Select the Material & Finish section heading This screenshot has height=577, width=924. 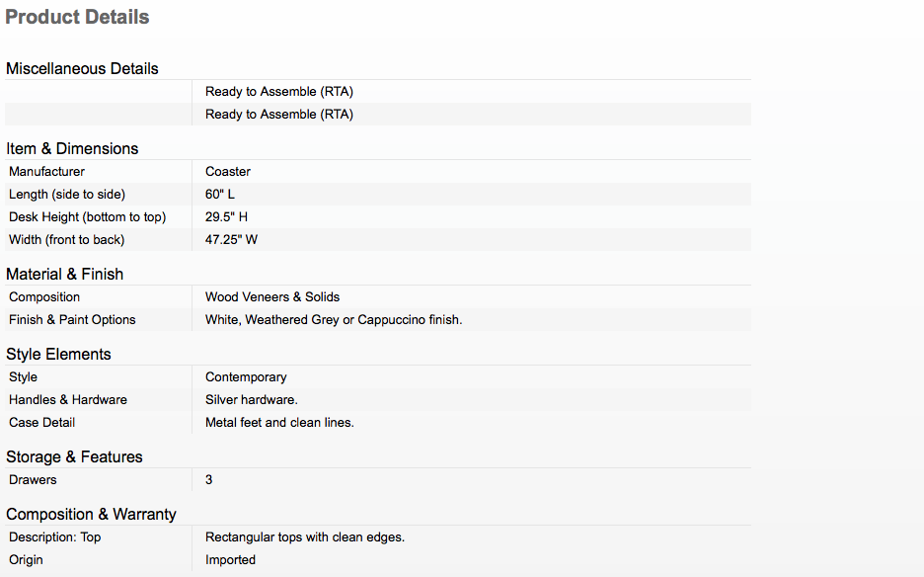[65, 275]
